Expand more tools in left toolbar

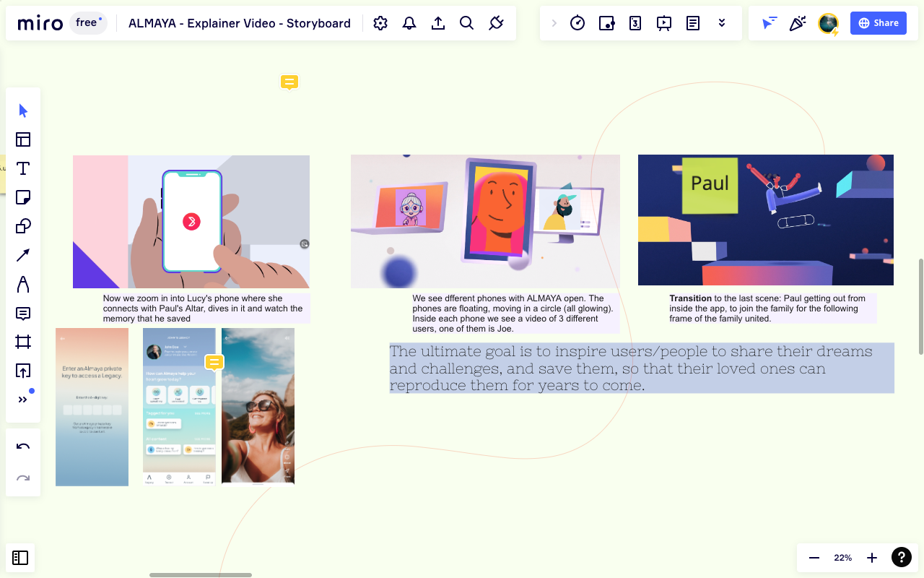click(x=23, y=400)
